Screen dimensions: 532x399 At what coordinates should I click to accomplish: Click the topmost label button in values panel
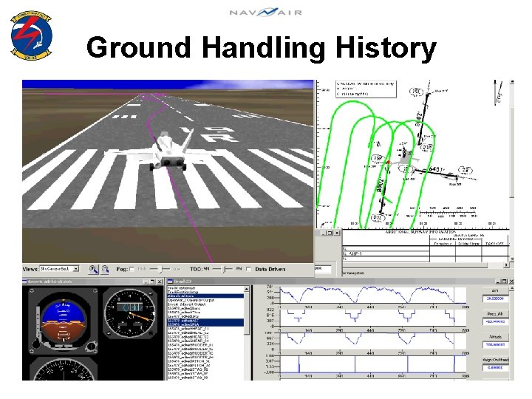(x=495, y=291)
